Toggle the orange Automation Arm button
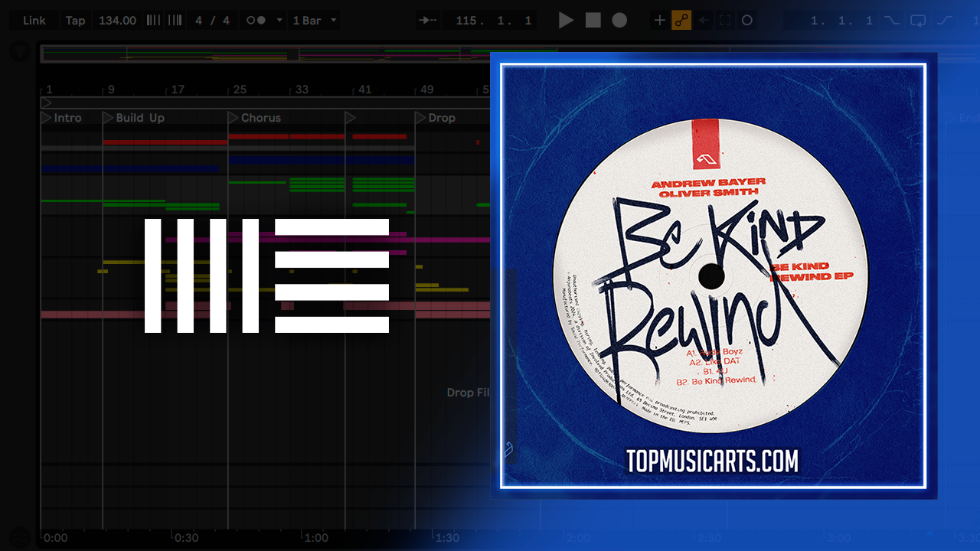 click(x=681, y=21)
